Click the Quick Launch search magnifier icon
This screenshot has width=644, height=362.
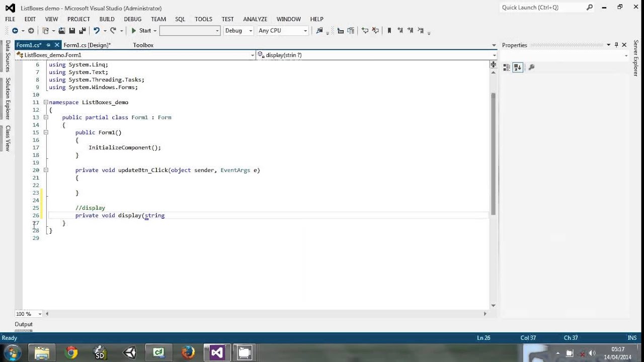(x=590, y=8)
